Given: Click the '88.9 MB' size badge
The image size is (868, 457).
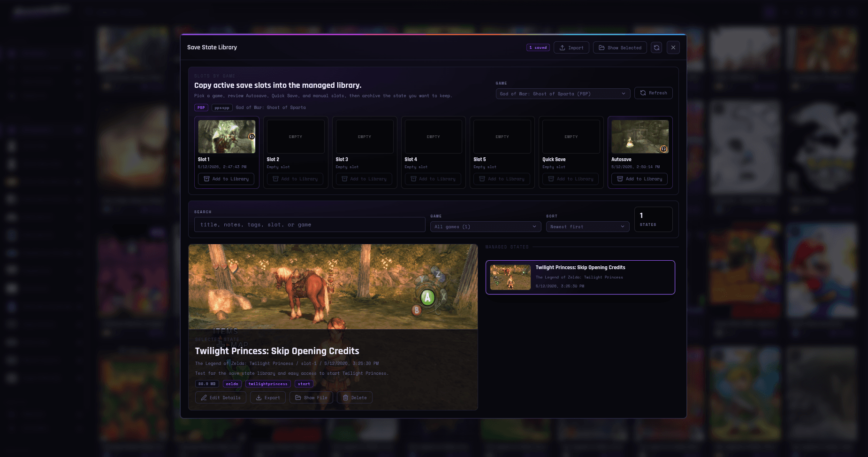Looking at the screenshot, I should [207, 384].
